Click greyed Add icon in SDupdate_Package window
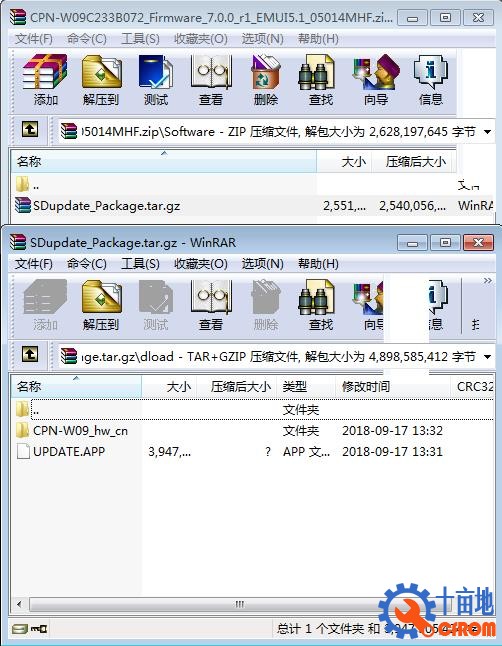The height and width of the screenshot is (646, 502). (45, 305)
